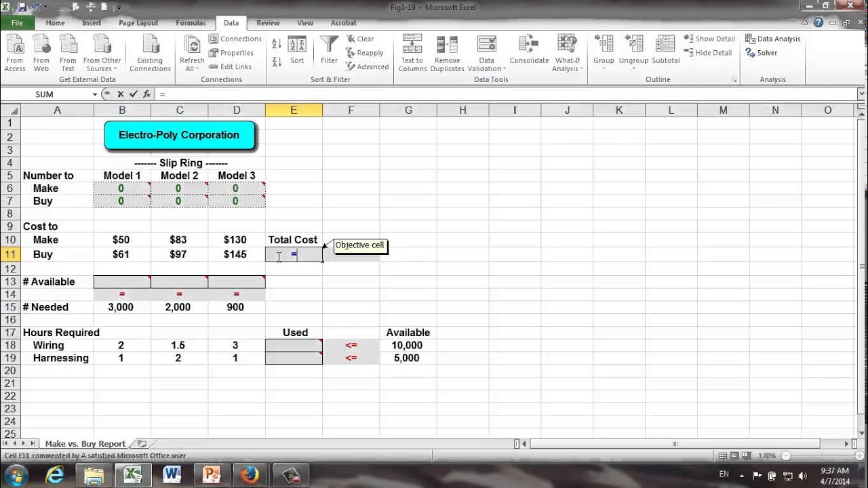This screenshot has height=488, width=868.
Task: Open the Solver add-in
Action: tap(762, 53)
